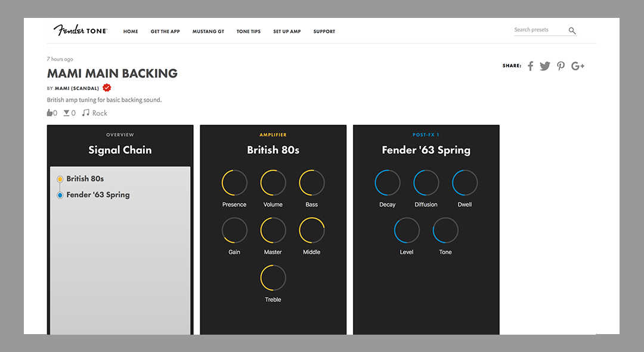The image size is (644, 352).
Task: Open Tone Tips section
Action: (x=249, y=31)
